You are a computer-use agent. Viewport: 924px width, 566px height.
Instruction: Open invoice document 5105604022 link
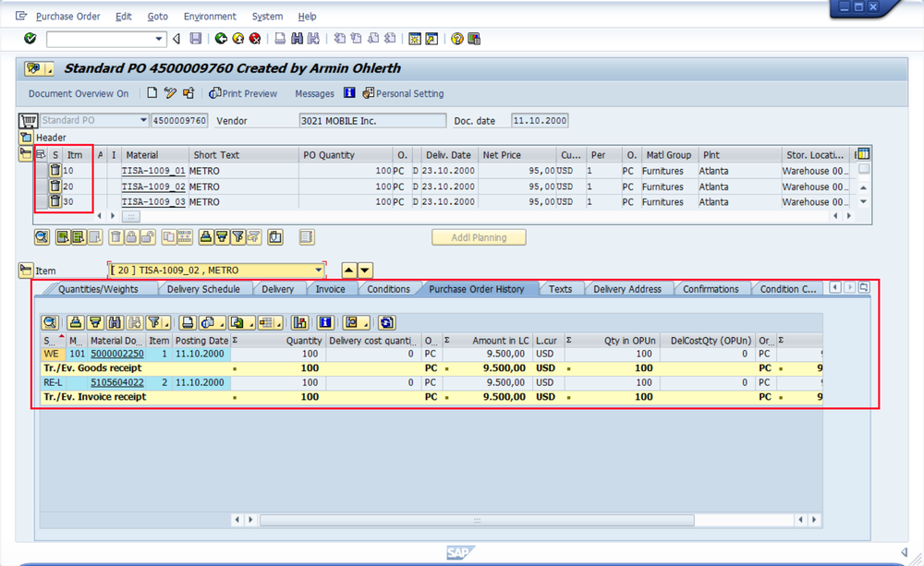click(116, 382)
